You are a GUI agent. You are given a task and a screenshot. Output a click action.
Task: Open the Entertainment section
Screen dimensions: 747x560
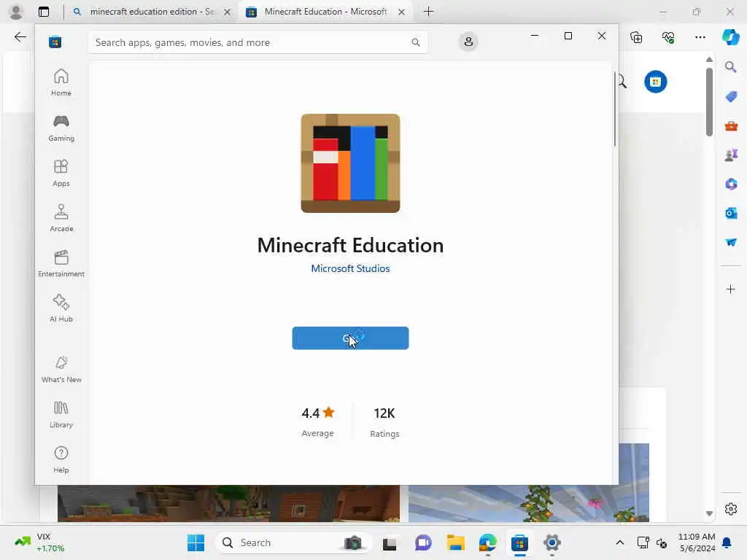click(61, 263)
